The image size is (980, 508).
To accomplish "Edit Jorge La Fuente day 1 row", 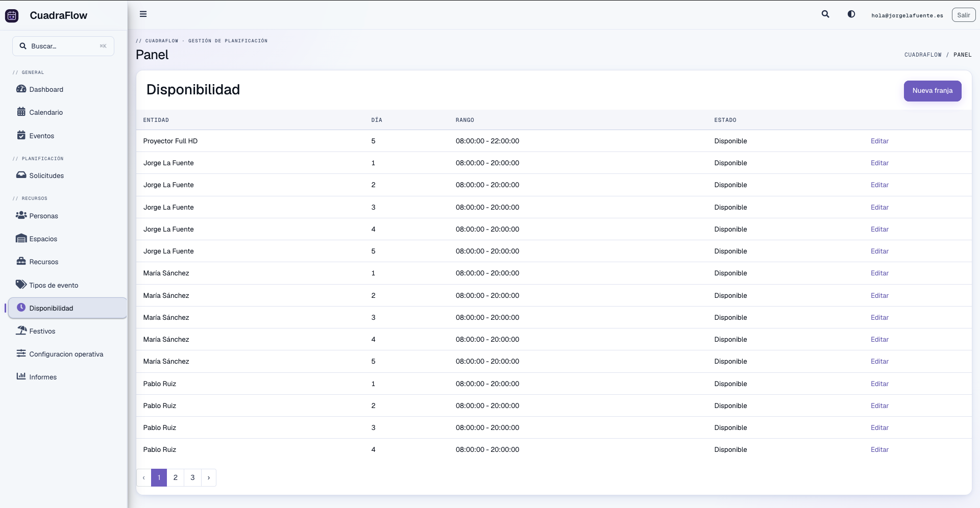I will 879,163.
